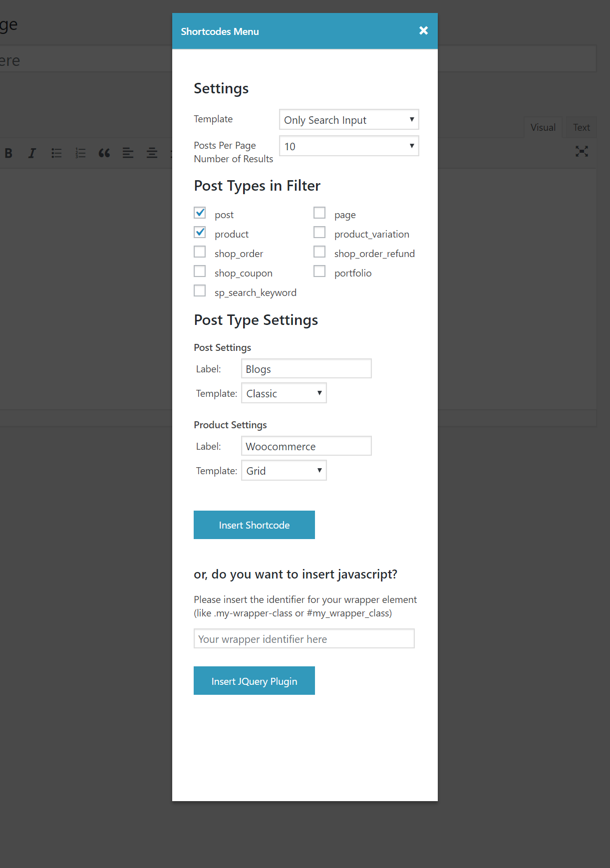Click the Insert Shortcode button
The image size is (610, 868).
(x=254, y=525)
